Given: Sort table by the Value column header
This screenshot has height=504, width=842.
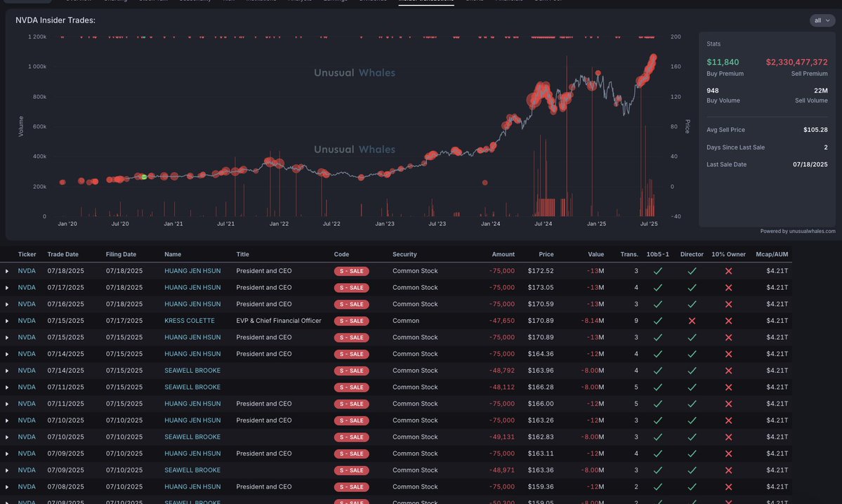Looking at the screenshot, I should (596, 254).
